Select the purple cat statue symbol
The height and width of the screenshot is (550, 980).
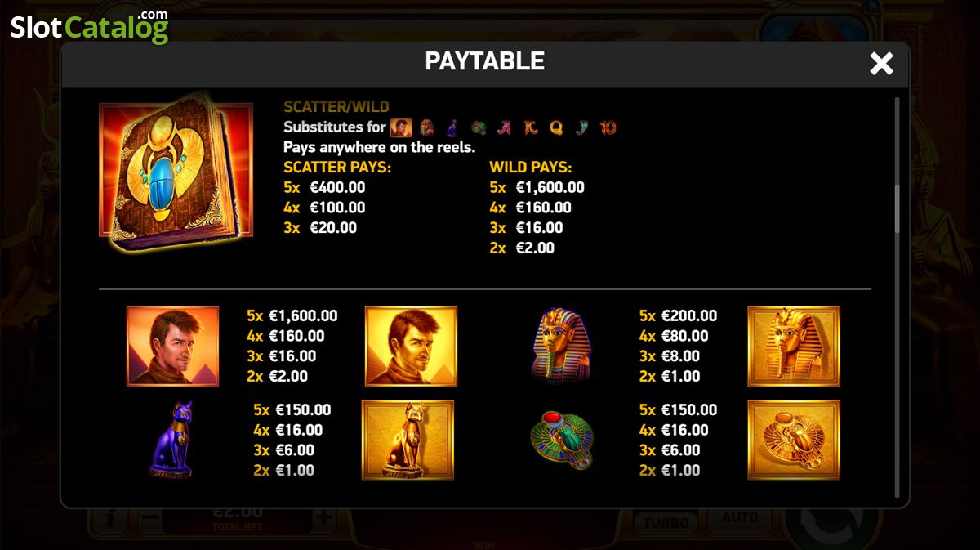click(171, 440)
